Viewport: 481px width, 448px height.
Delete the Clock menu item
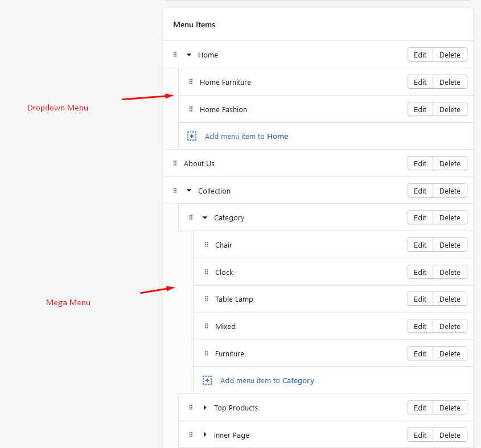450,272
